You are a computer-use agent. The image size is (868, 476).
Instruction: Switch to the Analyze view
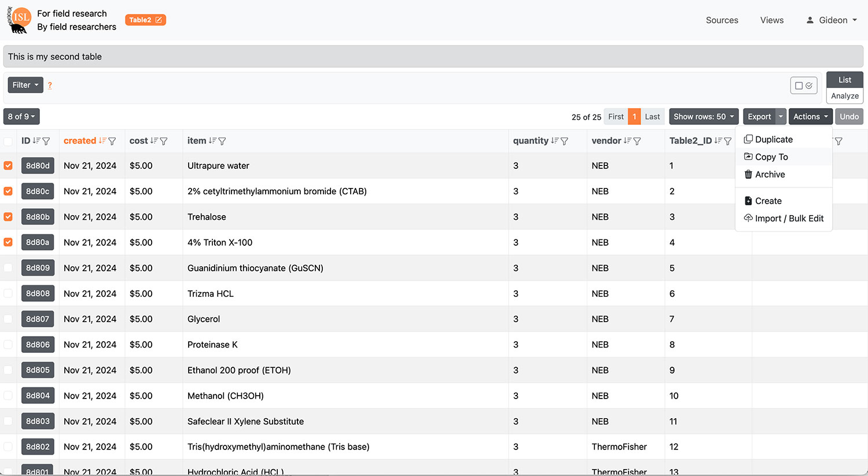pyautogui.click(x=844, y=96)
